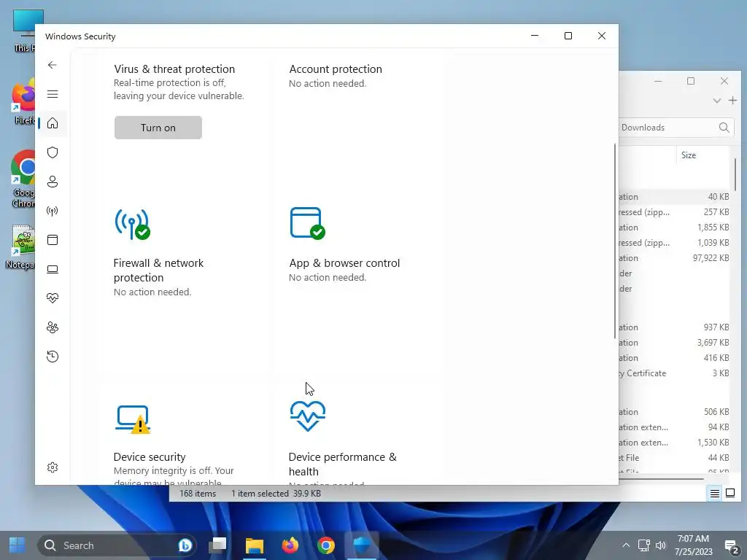Select the Home sidebar icon
The image size is (747, 560).
click(x=53, y=123)
